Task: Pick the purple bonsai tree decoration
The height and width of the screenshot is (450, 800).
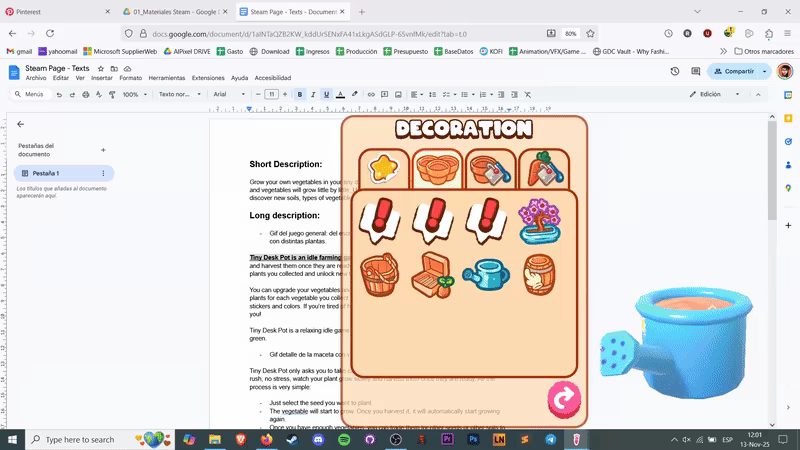Action: pos(539,221)
